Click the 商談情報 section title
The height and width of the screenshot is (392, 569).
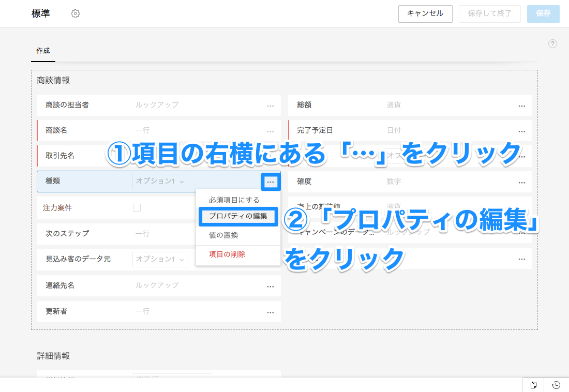tap(53, 80)
